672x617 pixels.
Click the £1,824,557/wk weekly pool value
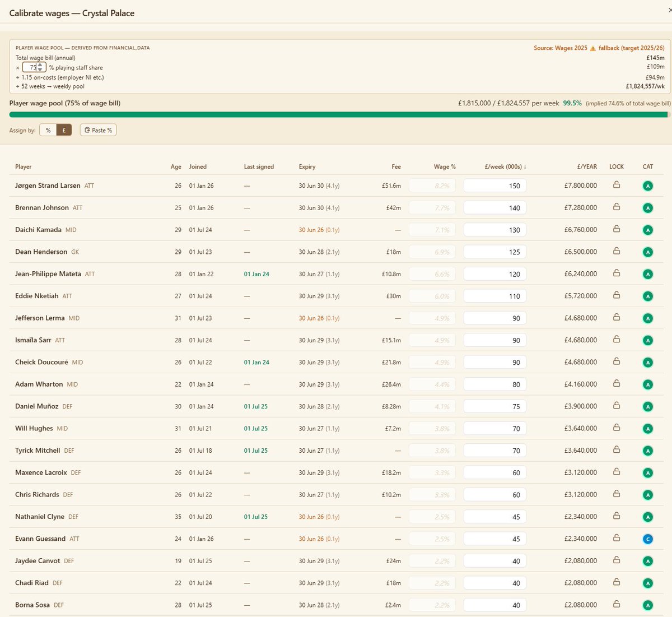[x=645, y=86]
